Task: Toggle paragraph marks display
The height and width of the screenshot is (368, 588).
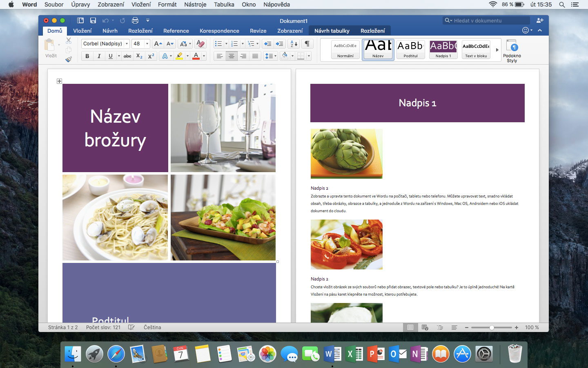Action: [x=307, y=44]
